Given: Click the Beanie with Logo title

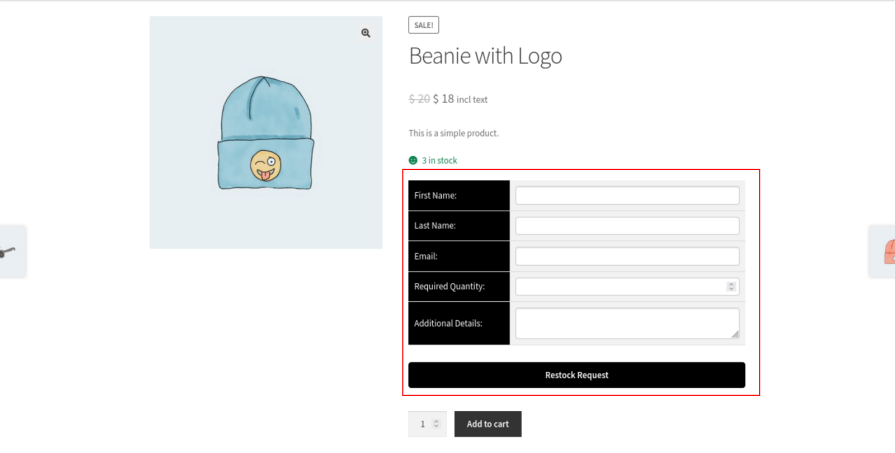Looking at the screenshot, I should point(485,56).
